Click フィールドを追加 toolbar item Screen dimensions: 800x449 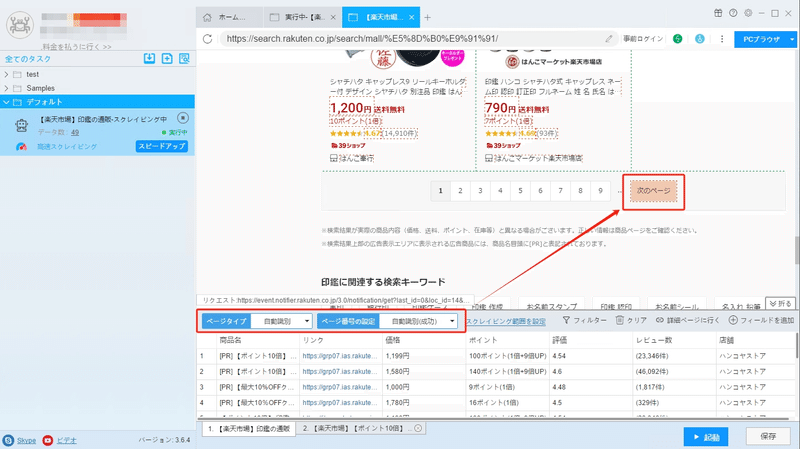(761, 320)
